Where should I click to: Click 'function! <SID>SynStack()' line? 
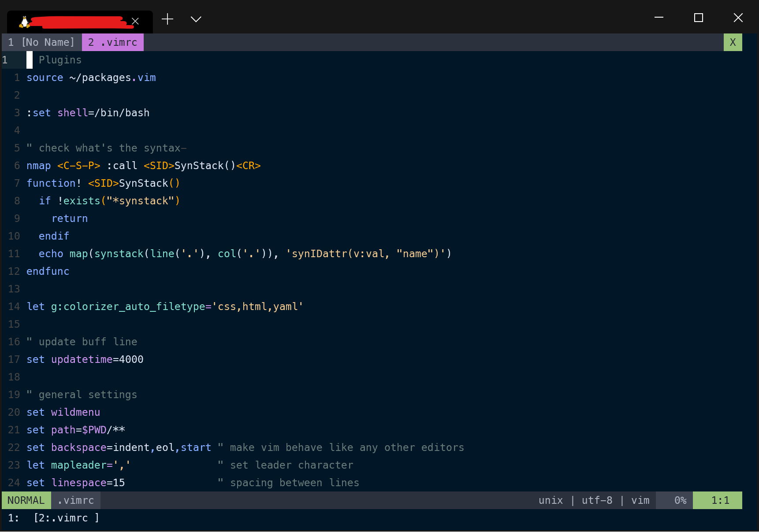point(103,183)
